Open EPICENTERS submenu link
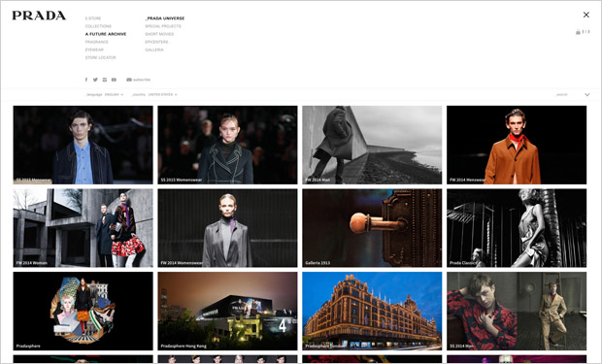 pos(156,42)
